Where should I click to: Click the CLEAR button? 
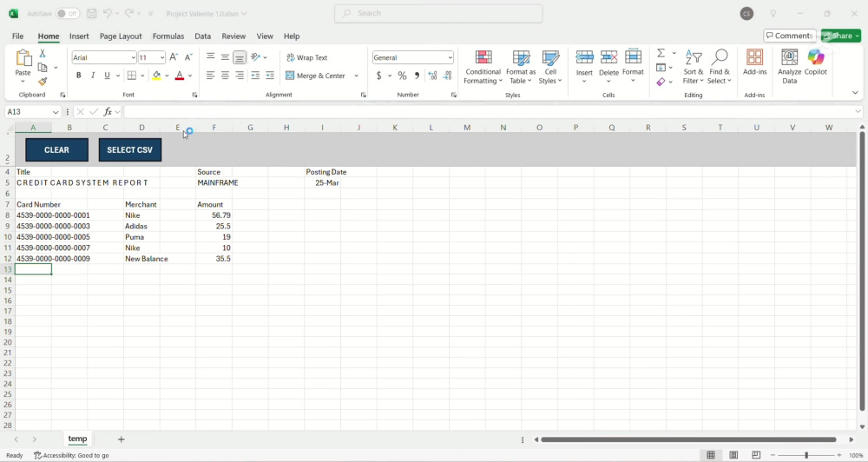[x=56, y=150]
